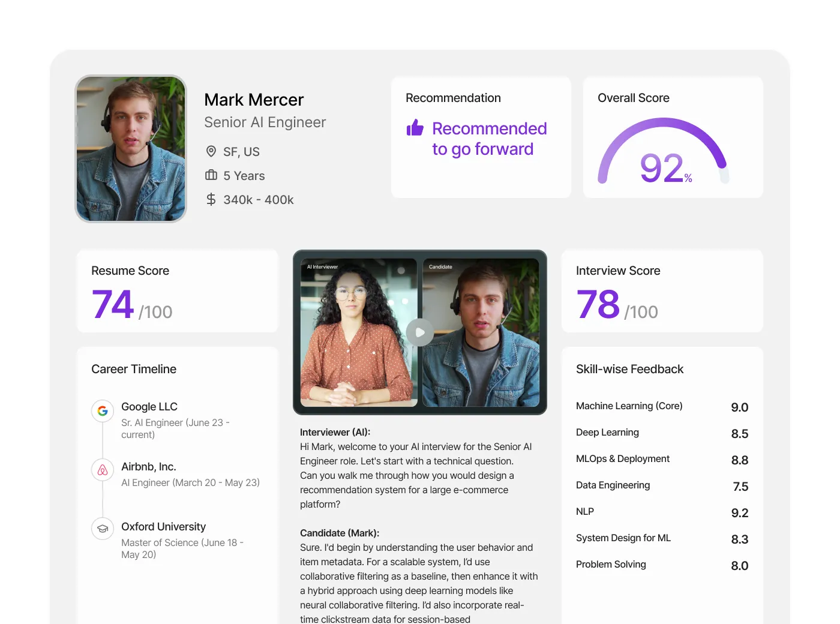This screenshot has width=840, height=624.
Task: Click the 9.0 score for Machine Learning
Action: click(739, 407)
